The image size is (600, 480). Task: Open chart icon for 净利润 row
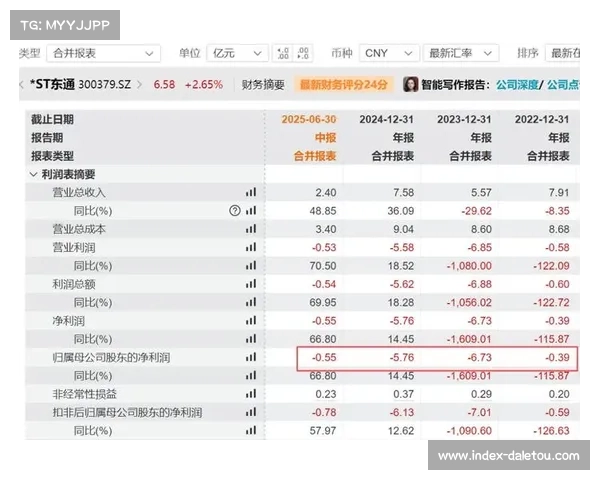click(x=251, y=320)
